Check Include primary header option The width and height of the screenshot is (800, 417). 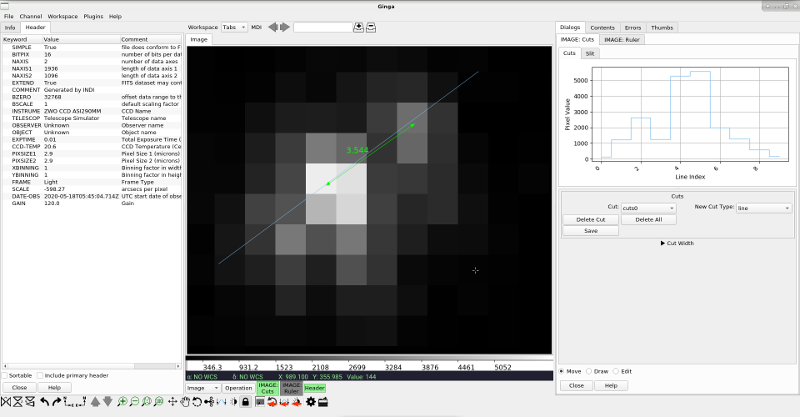(x=41, y=375)
